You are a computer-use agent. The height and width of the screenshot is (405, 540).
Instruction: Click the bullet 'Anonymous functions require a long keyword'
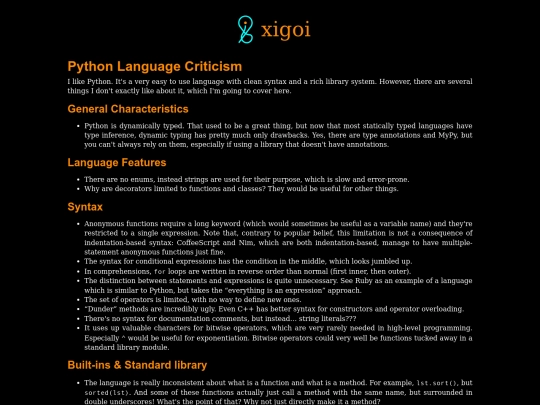coord(278,238)
